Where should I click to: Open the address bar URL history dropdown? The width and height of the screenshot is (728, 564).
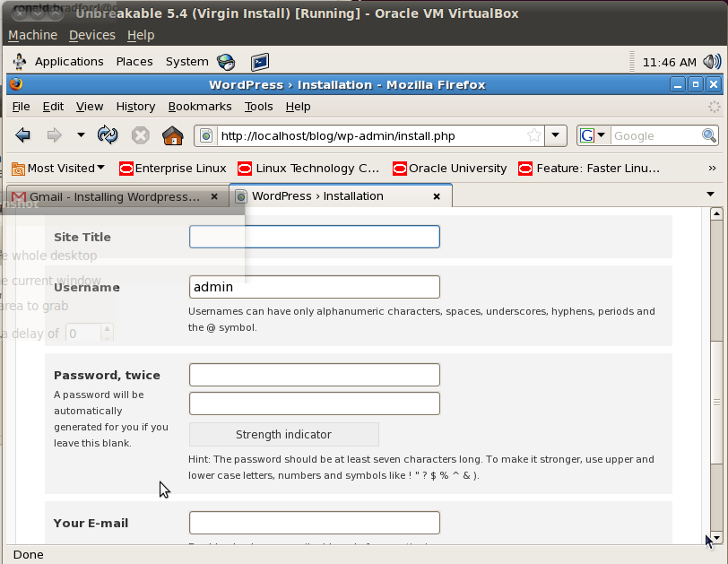(x=555, y=135)
